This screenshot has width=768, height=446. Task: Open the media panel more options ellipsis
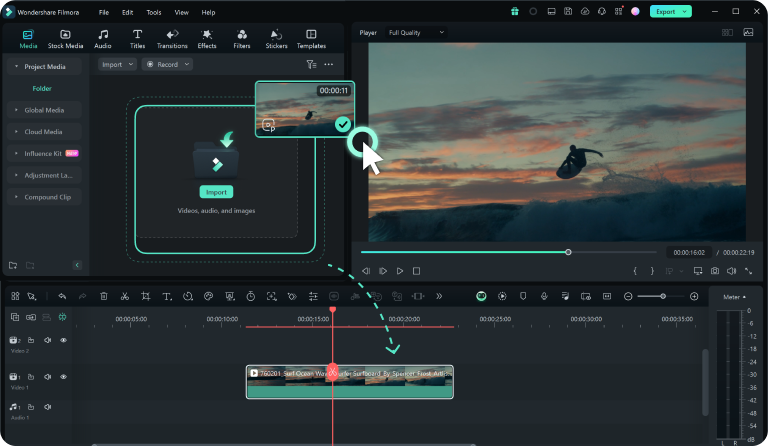click(329, 64)
